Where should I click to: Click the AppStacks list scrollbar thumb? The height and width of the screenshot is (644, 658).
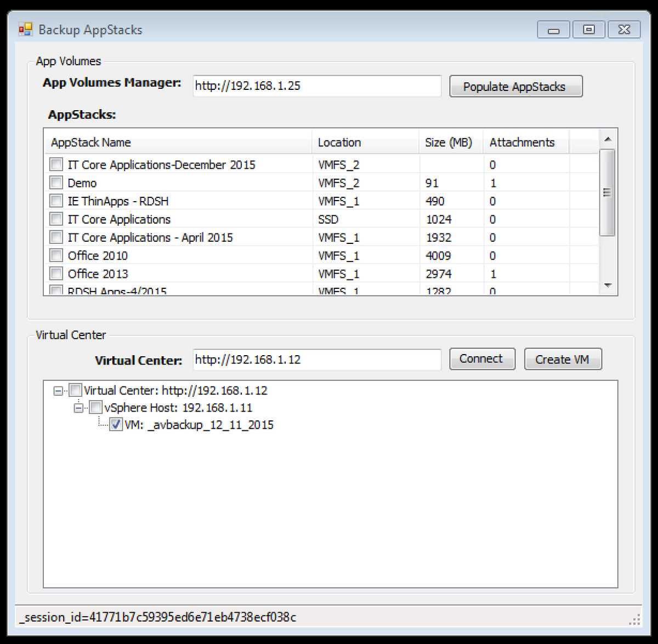pyautogui.click(x=608, y=192)
